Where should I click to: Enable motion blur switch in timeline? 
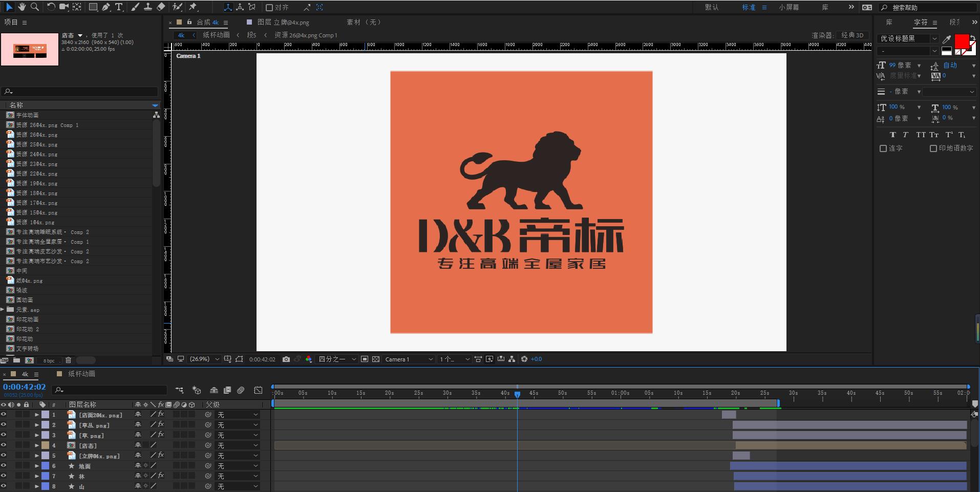tap(241, 391)
